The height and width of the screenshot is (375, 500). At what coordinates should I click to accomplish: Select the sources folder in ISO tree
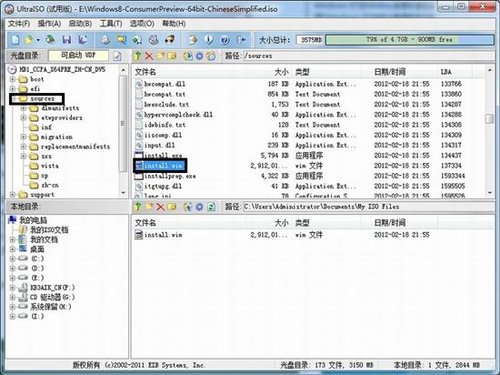42,99
